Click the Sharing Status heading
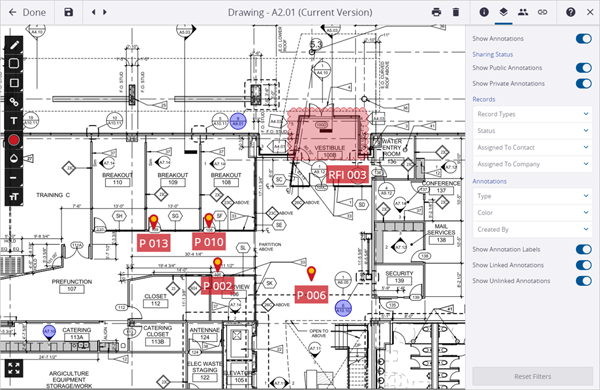600x390 pixels. pos(492,54)
